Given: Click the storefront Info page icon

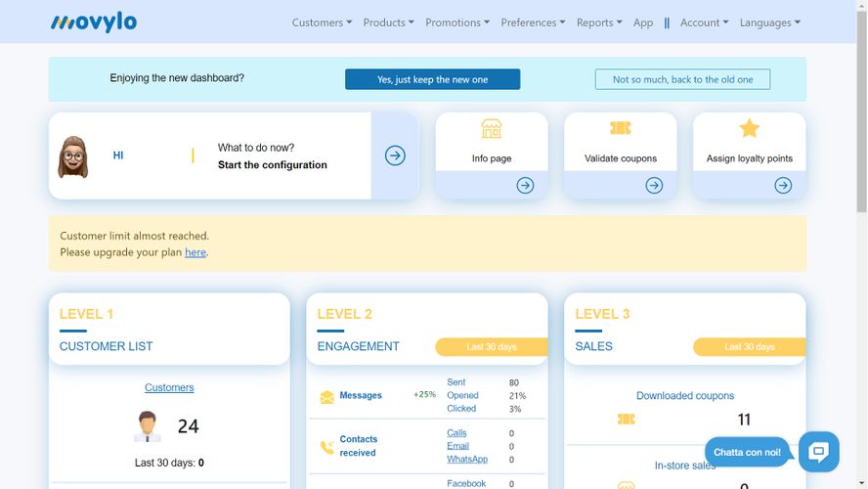Looking at the screenshot, I should pyautogui.click(x=492, y=129).
